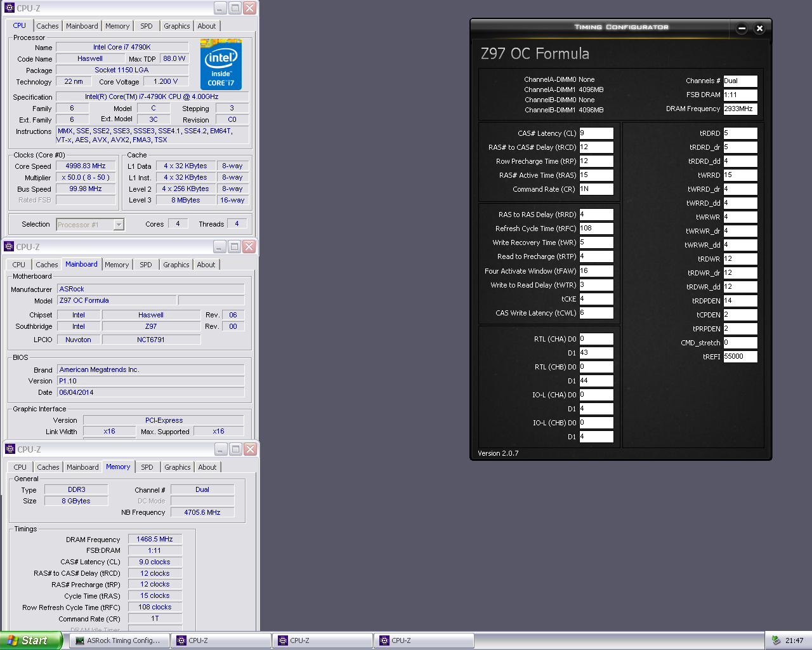Open the Windows Start menu

coord(32,640)
